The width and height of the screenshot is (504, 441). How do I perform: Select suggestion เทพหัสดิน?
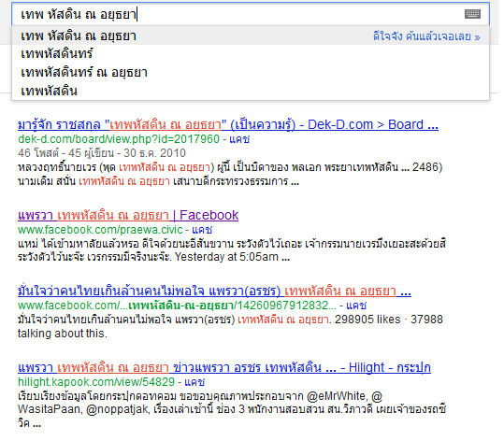pos(50,91)
